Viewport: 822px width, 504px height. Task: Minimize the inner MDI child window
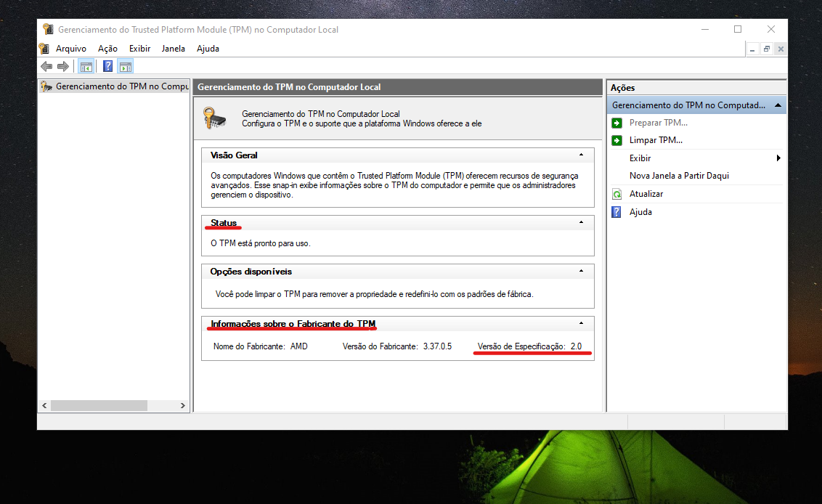click(x=752, y=49)
